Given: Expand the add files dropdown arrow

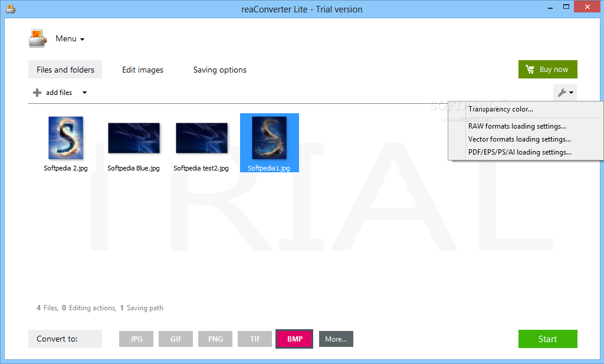Looking at the screenshot, I should [x=84, y=93].
